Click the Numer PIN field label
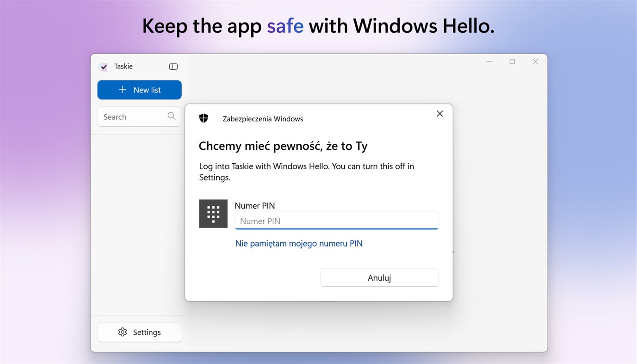 tap(254, 205)
